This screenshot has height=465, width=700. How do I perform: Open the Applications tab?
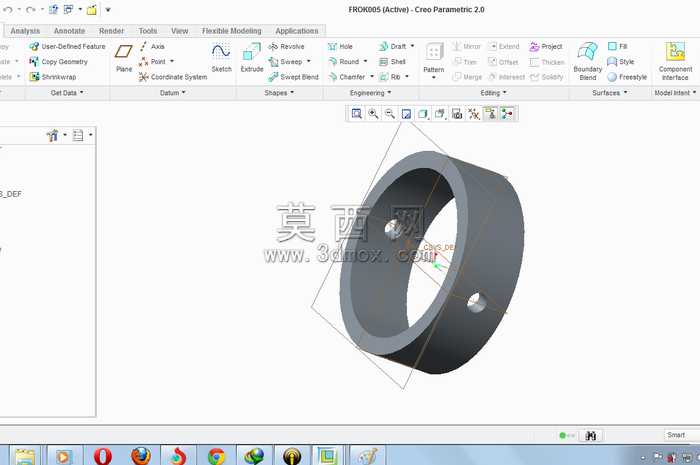click(x=296, y=31)
